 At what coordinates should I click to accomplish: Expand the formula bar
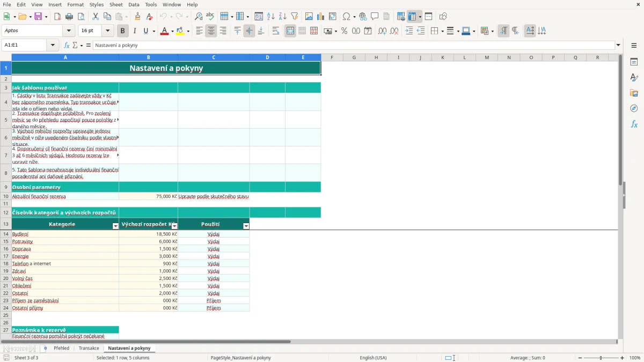pyautogui.click(x=618, y=46)
